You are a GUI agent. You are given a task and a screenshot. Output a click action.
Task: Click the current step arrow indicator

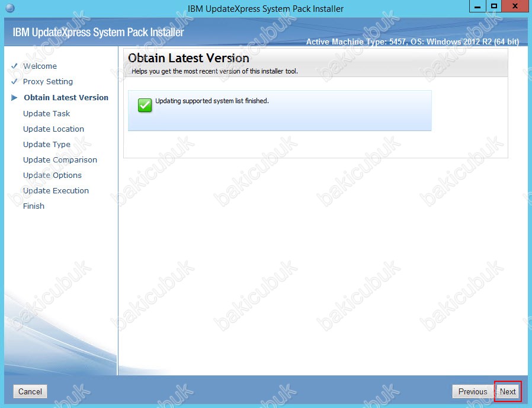(x=14, y=98)
